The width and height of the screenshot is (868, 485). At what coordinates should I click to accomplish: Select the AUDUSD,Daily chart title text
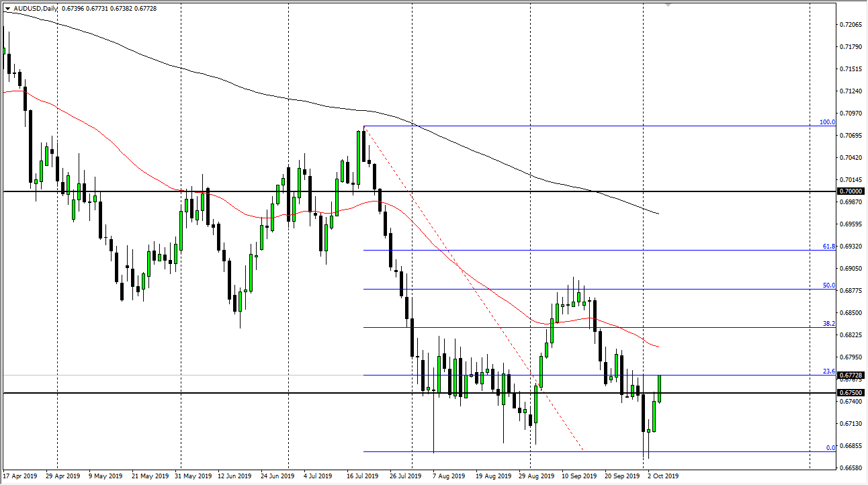point(36,8)
